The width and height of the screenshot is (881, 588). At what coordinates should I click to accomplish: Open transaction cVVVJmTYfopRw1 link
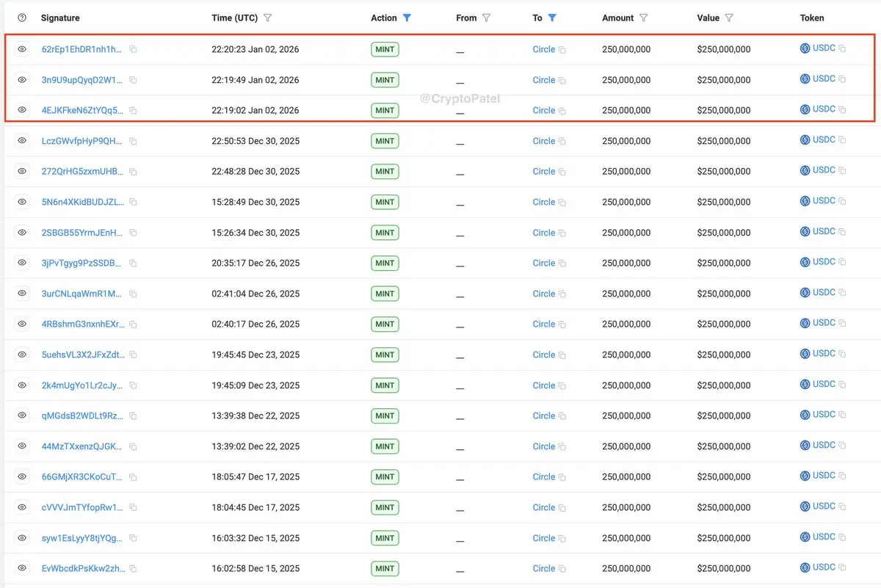[82, 507]
